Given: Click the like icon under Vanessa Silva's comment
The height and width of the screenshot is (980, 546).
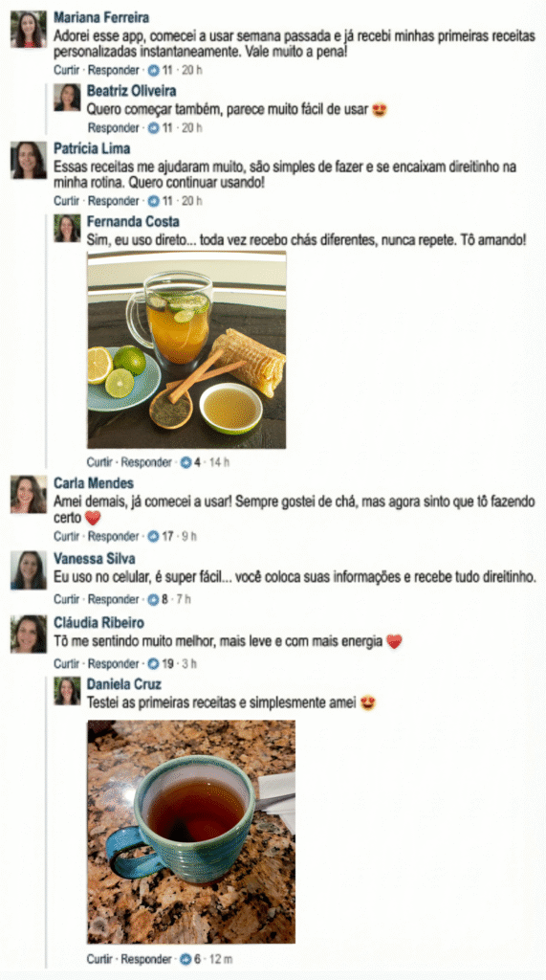Looking at the screenshot, I should coord(153,599).
